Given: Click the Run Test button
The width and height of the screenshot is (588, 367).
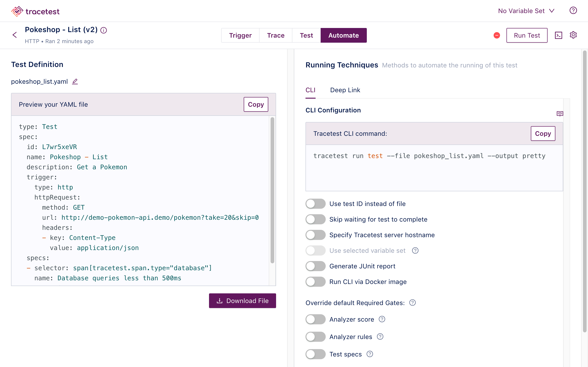Looking at the screenshot, I should coord(527,35).
